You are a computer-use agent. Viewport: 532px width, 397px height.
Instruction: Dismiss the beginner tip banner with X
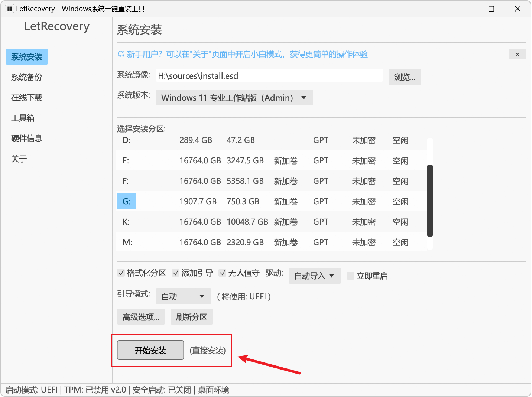click(x=517, y=54)
